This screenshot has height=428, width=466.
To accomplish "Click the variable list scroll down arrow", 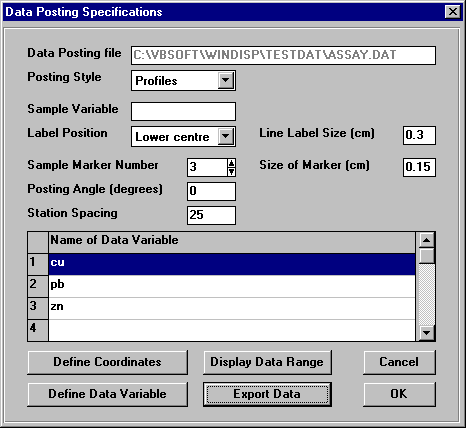I will tap(426, 332).
